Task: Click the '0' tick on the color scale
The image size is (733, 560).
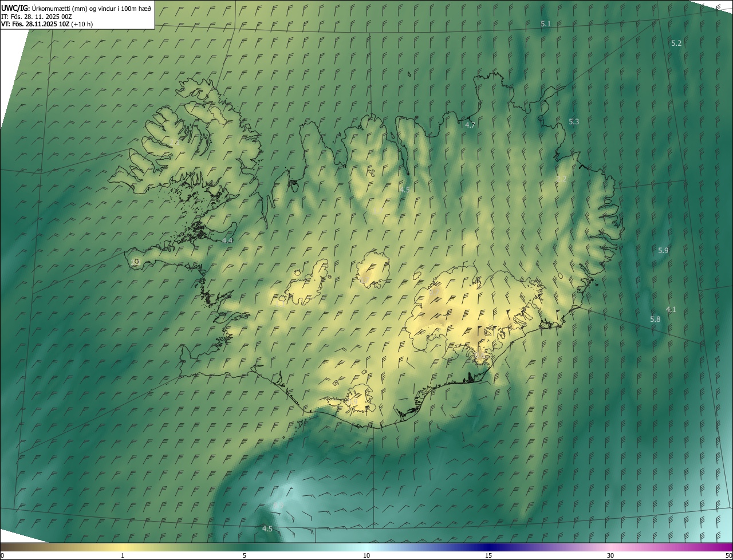Action: click(x=2, y=555)
